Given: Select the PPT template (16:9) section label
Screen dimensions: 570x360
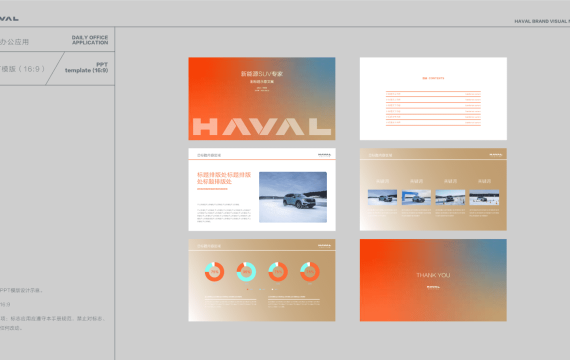Looking at the screenshot, I should tap(87, 68).
